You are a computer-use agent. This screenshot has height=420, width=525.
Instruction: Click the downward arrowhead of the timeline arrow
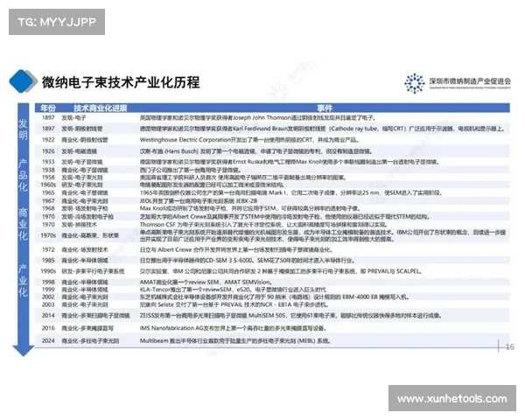pos(23,351)
